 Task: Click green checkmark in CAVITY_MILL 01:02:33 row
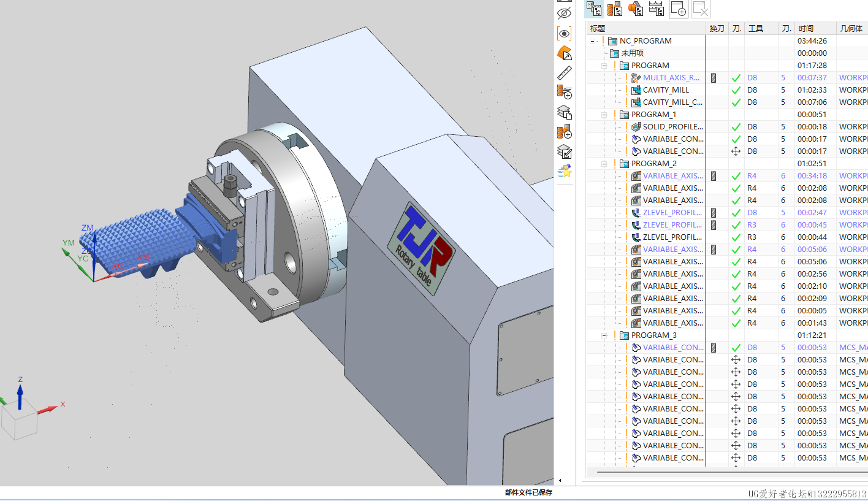(x=736, y=90)
